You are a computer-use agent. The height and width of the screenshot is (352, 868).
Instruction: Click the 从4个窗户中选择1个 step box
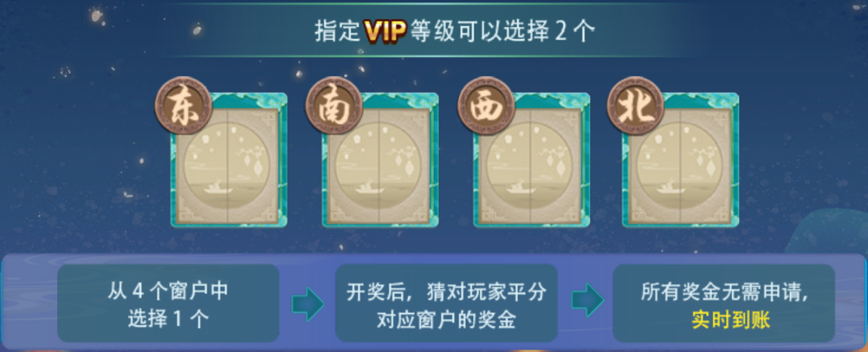click(x=168, y=303)
